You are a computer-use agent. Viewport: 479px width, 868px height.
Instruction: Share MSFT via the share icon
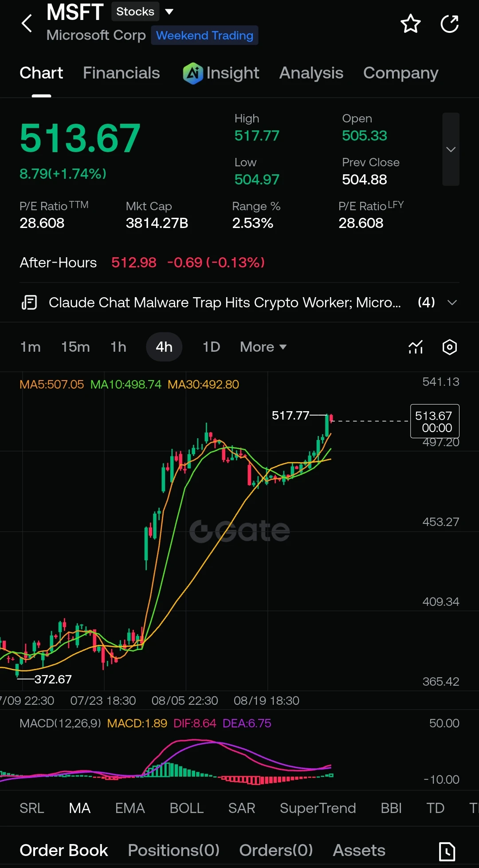(x=450, y=24)
